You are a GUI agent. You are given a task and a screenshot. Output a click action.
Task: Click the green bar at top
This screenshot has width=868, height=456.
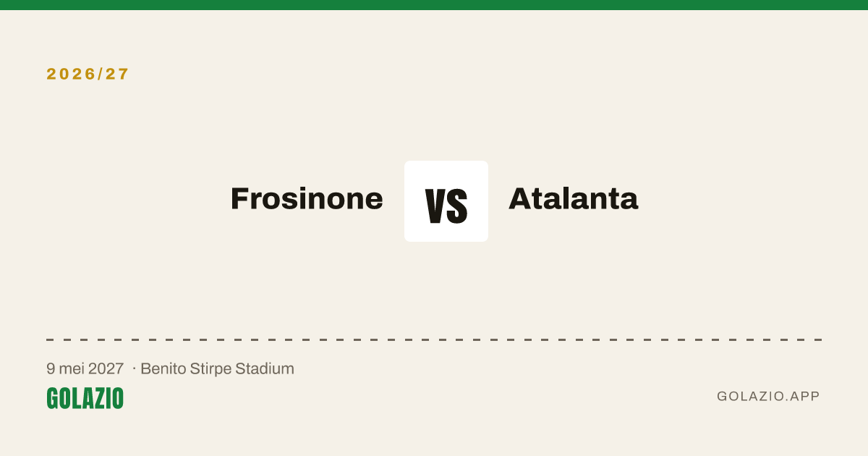pos(434,5)
